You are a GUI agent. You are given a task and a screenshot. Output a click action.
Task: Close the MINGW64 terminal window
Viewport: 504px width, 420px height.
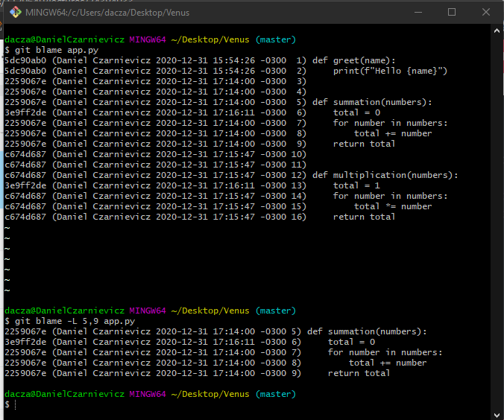pyautogui.click(x=485, y=13)
